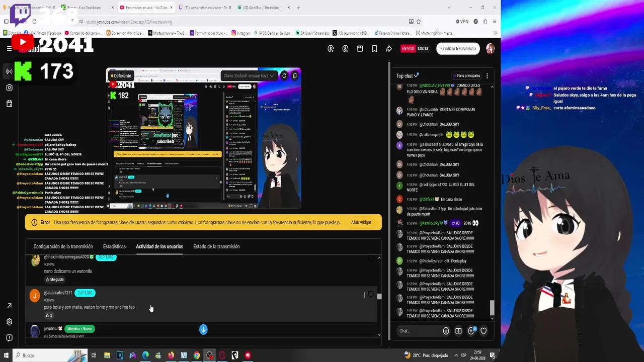Switch to the Estadísticas tab
The width and height of the screenshot is (644, 362).
click(x=114, y=246)
